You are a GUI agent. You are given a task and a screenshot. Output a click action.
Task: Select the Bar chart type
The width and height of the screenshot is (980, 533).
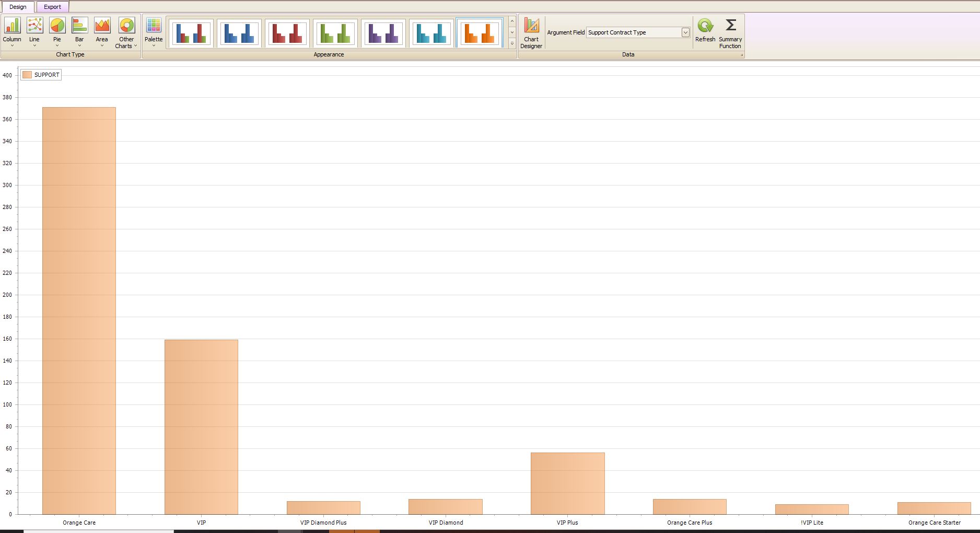click(79, 32)
